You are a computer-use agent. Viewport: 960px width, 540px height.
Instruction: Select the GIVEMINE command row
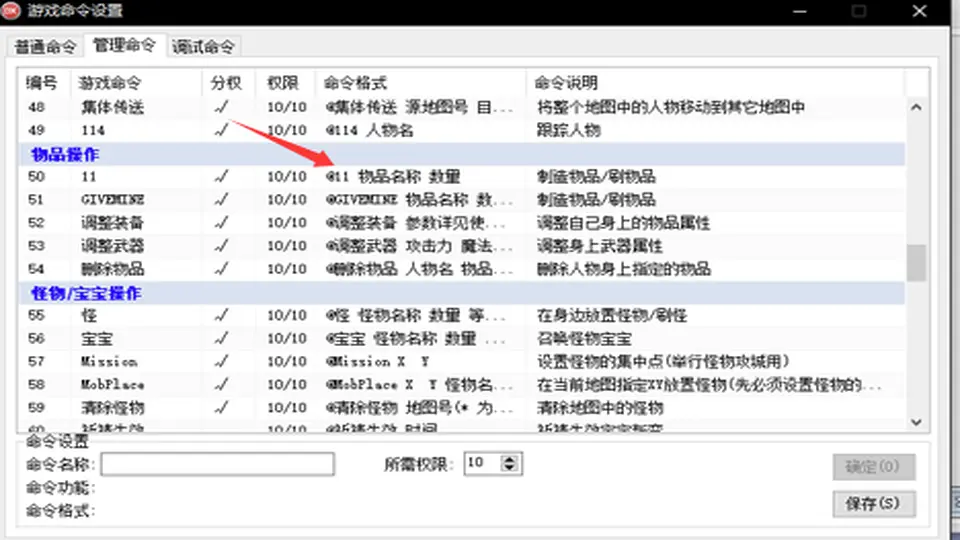click(x=462, y=200)
